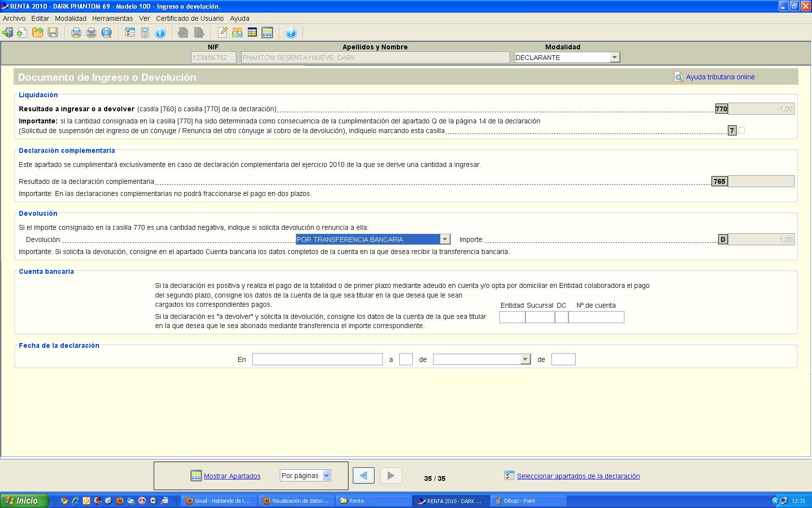Launch Internet Explorer from quick launch

(x=75, y=501)
